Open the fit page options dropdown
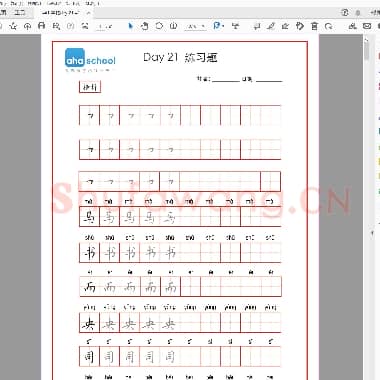Screen dimensions: 380x380 coord(218,26)
